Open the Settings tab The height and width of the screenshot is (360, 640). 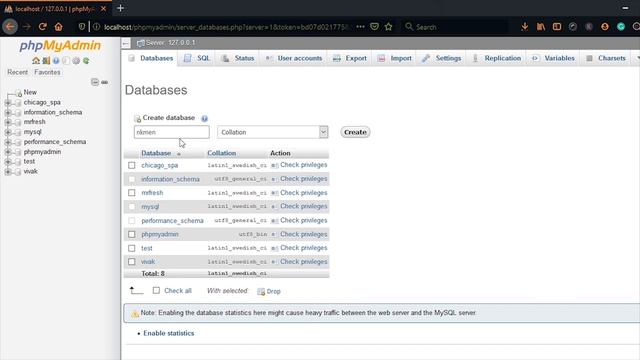pyautogui.click(x=442, y=58)
